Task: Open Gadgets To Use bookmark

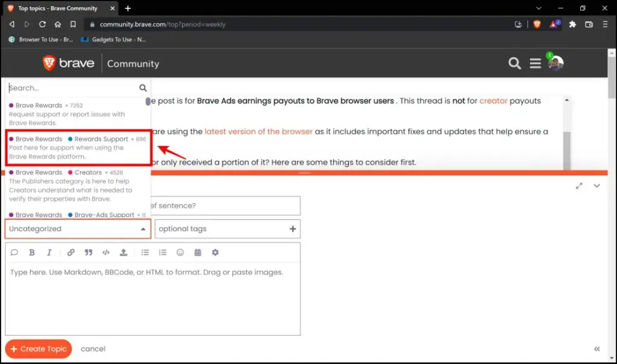Action: coord(113,39)
